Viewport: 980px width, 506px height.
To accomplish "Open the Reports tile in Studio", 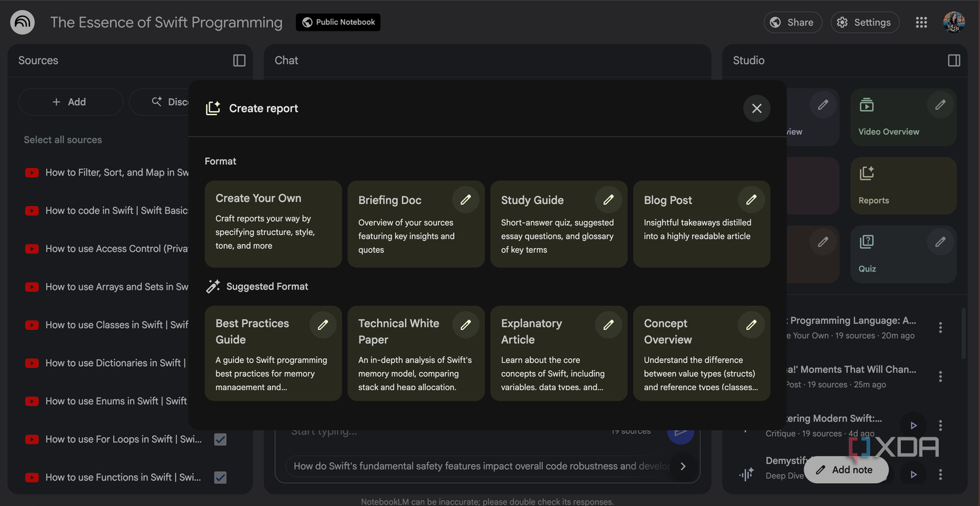I will click(904, 186).
